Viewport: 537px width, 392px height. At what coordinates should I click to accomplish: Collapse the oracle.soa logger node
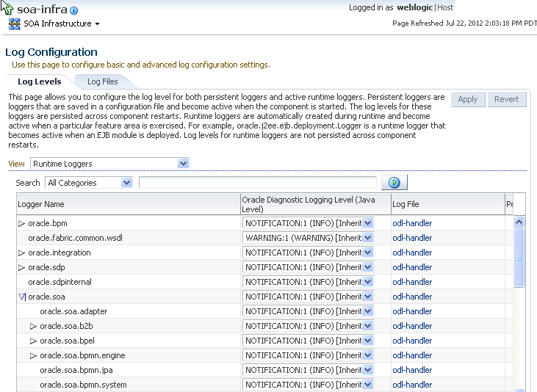[x=22, y=297]
